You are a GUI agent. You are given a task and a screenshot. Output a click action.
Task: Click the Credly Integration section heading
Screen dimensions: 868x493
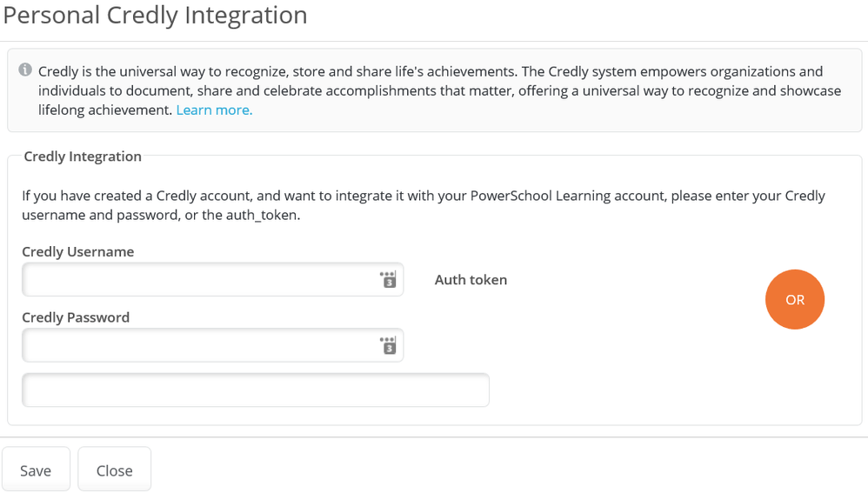[x=83, y=157]
